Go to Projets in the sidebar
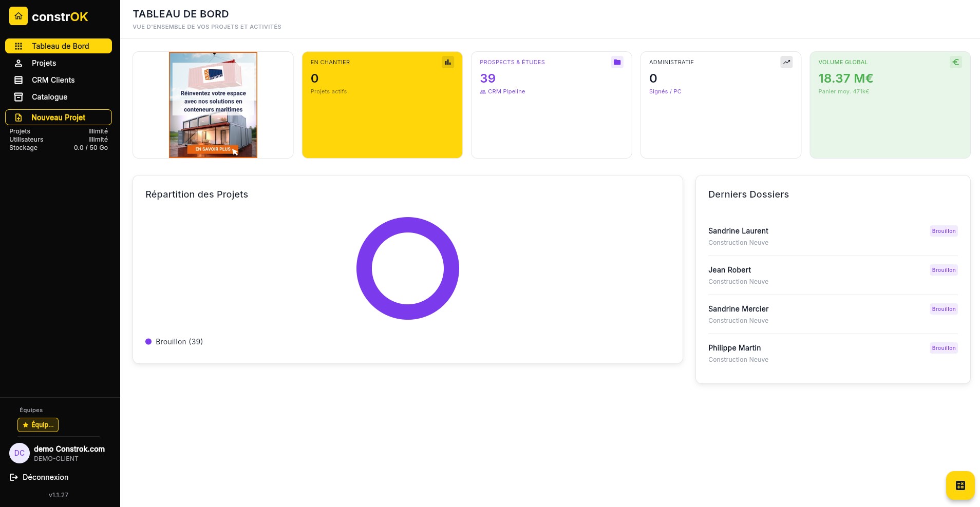Image resolution: width=980 pixels, height=507 pixels. click(x=44, y=63)
